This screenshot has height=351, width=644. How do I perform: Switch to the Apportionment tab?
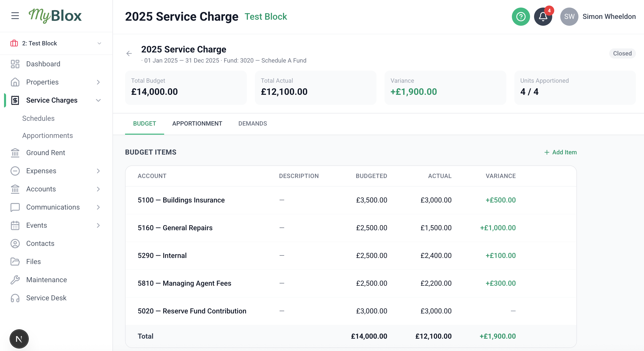197,124
